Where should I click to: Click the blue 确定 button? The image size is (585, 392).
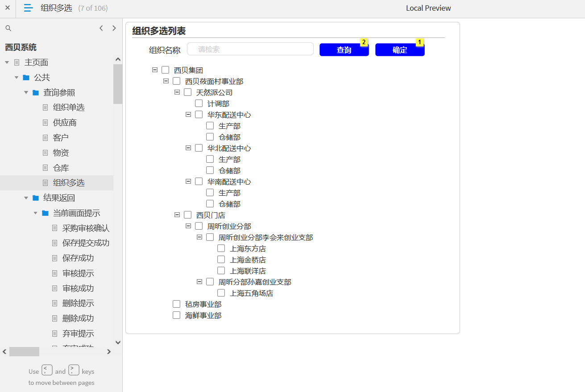point(400,50)
